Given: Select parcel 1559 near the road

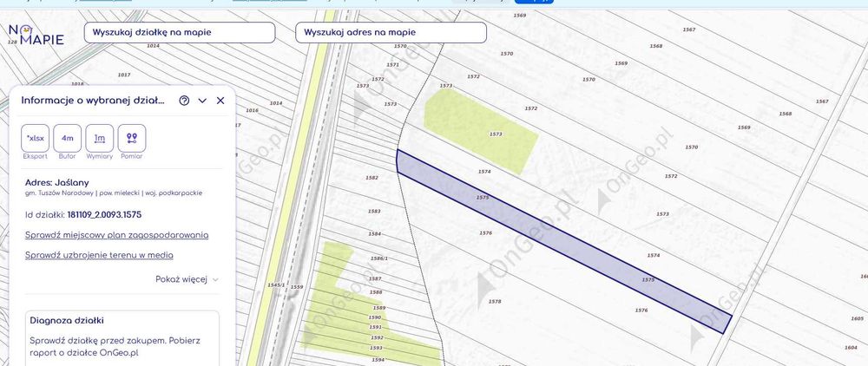Looking at the screenshot, I should (297, 287).
